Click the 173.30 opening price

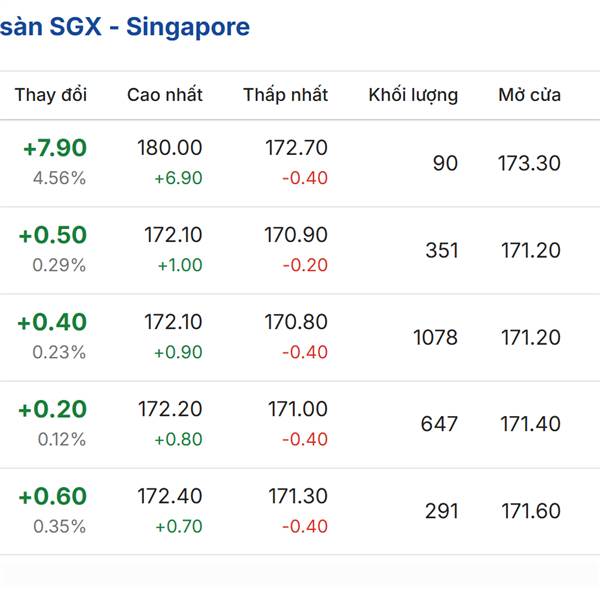pos(529,163)
